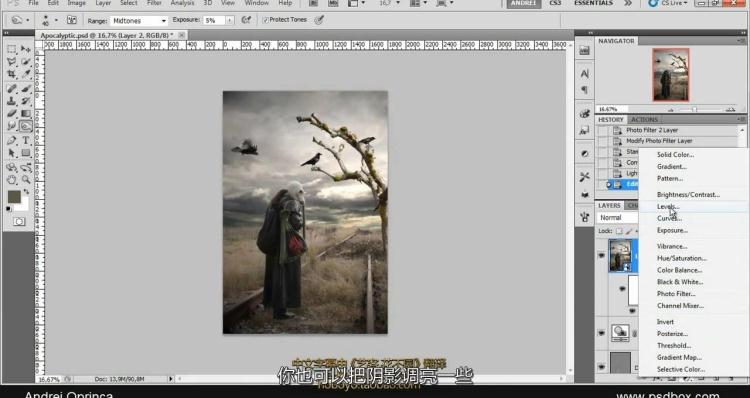Screen dimensions: 750x398
Task: Open the Normal blend mode dropdown
Action: [618, 218]
